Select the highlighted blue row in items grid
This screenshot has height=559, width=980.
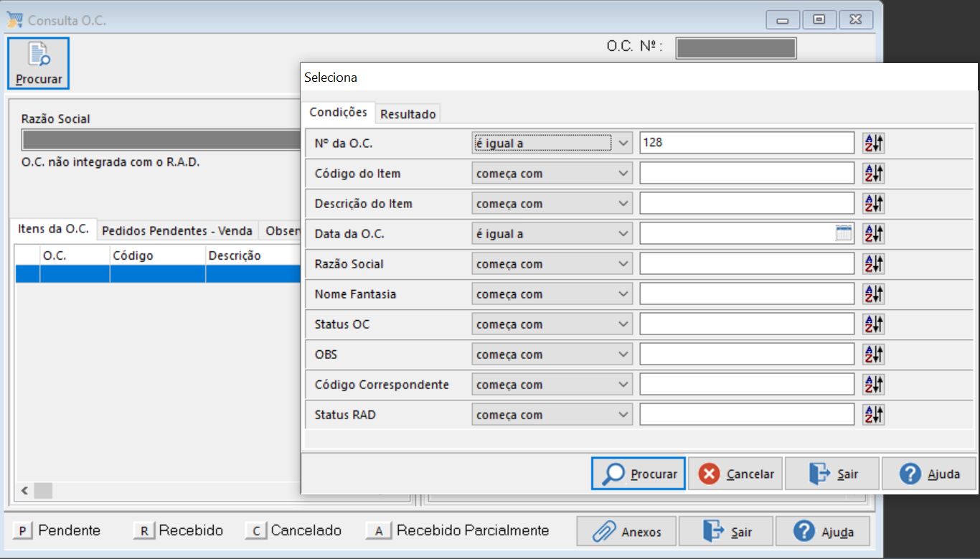click(x=158, y=273)
